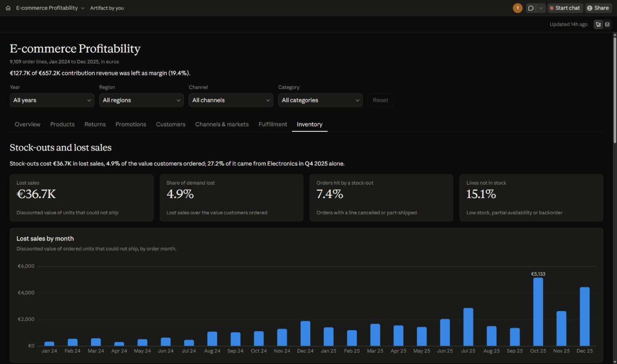Click the 'Lines not in stock' label
Image resolution: width=617 pixels, height=364 pixels.
[486, 183]
